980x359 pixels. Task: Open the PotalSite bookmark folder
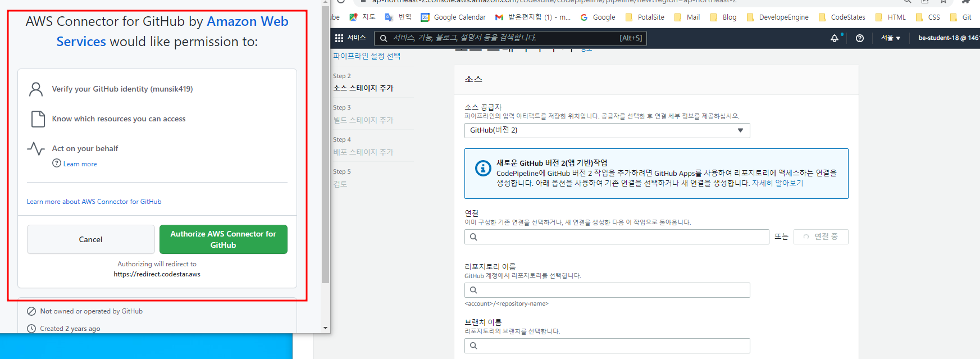click(645, 17)
